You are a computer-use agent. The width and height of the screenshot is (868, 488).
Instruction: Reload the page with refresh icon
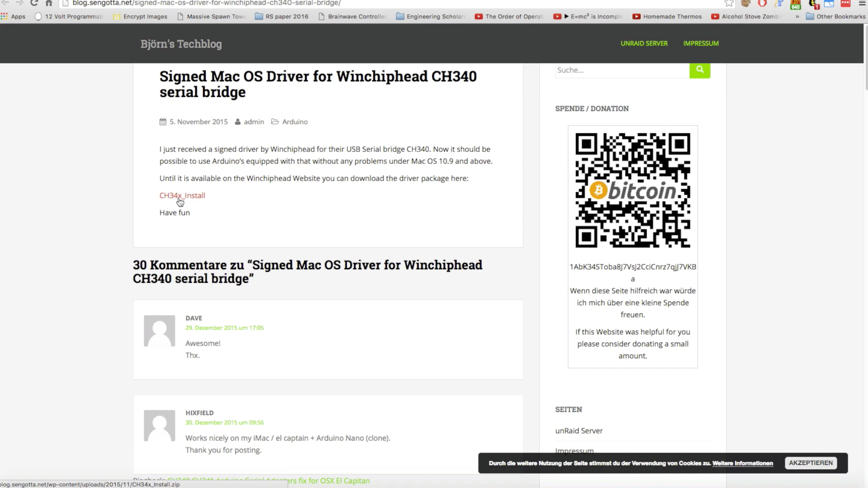34,3
